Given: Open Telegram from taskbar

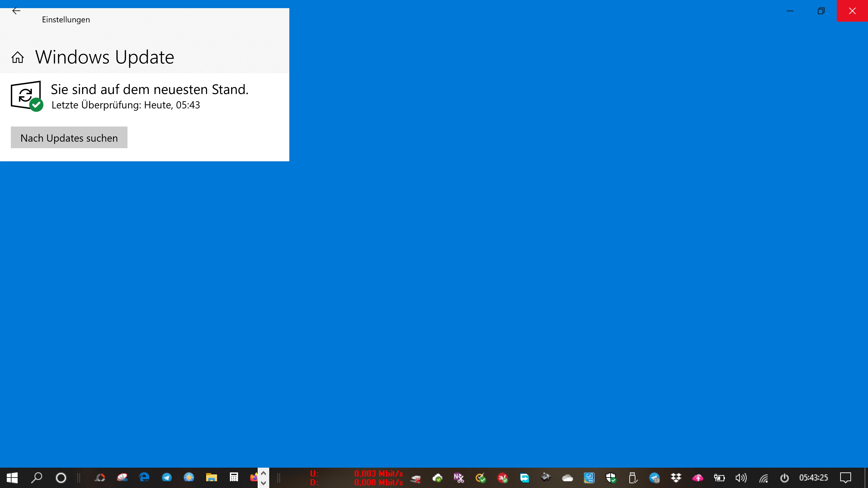Looking at the screenshot, I should coord(166,478).
